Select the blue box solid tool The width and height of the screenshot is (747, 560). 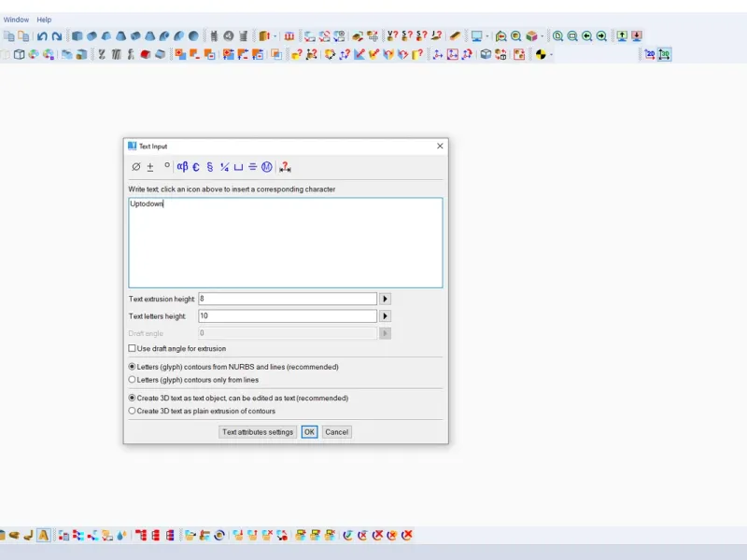[78, 36]
